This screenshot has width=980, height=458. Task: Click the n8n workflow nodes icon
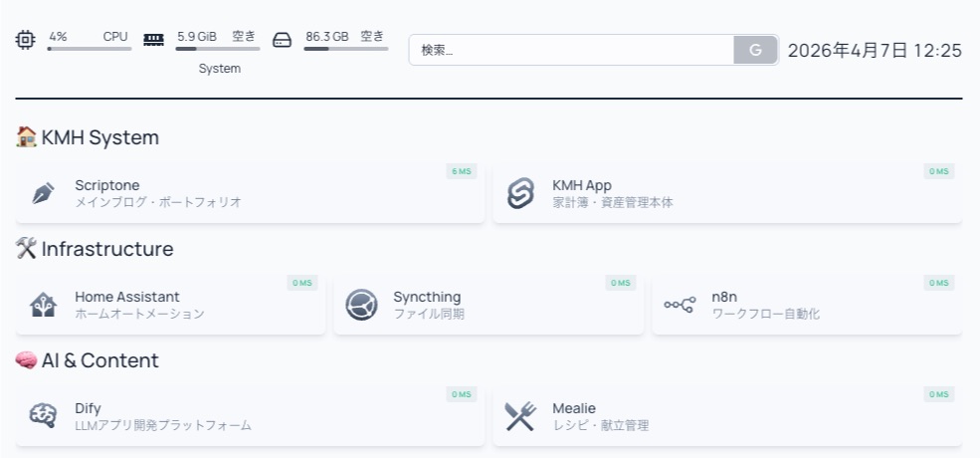coord(680,305)
